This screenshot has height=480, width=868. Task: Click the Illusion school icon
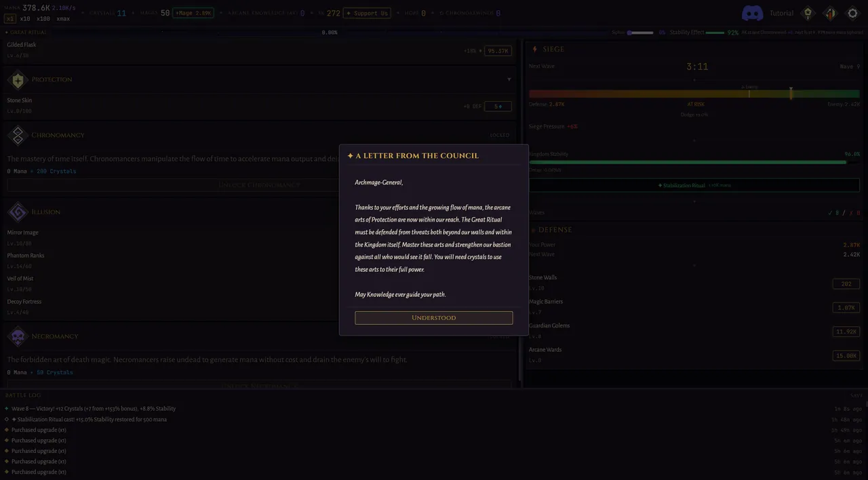(x=17, y=212)
